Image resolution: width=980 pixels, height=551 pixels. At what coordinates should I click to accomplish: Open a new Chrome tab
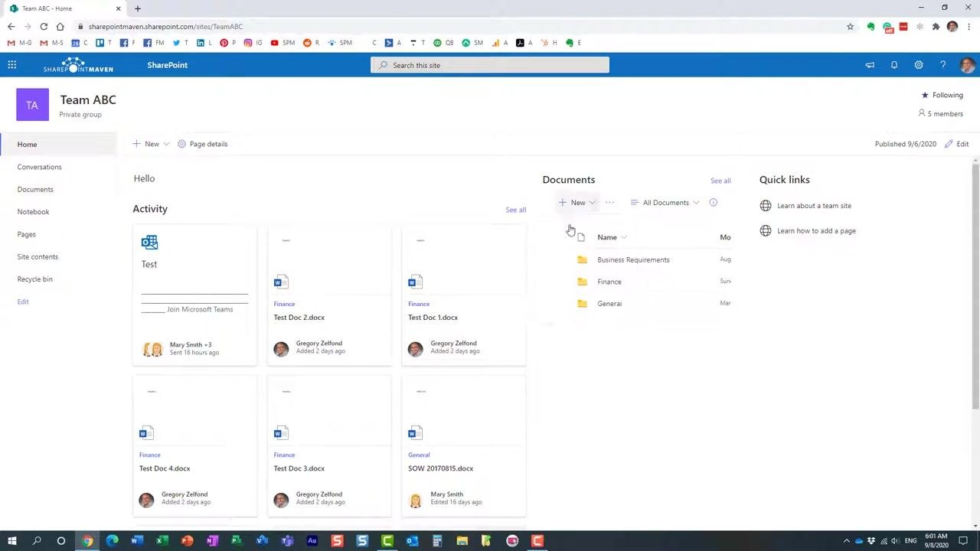[138, 8]
